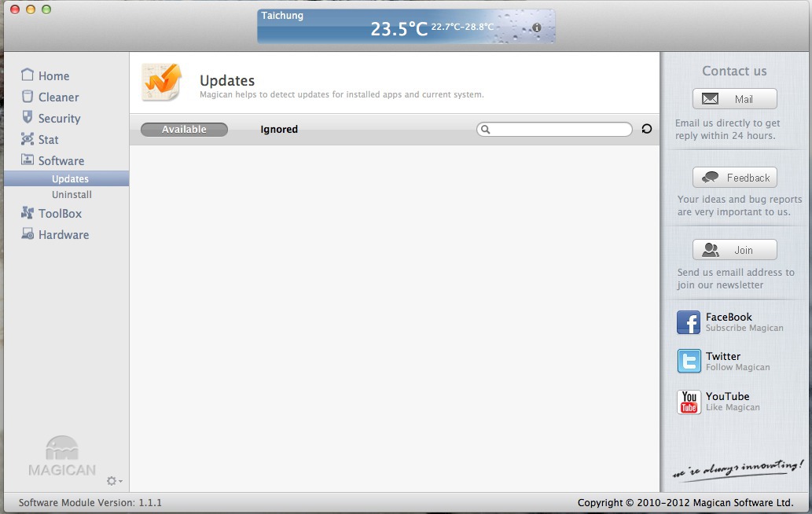The image size is (812, 514).
Task: Open the Twitter icon link
Action: click(689, 362)
